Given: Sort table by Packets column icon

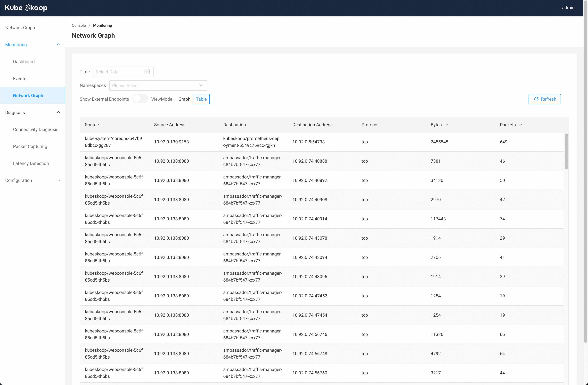Looking at the screenshot, I should (520, 125).
